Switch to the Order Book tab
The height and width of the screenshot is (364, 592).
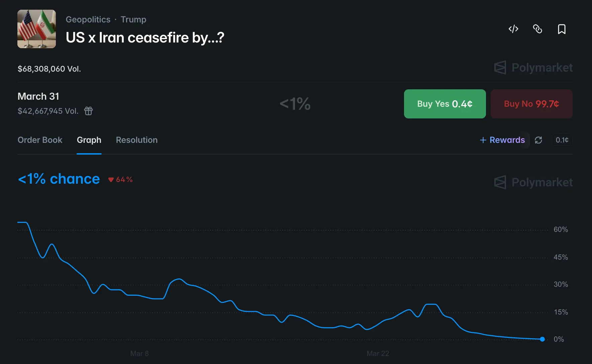pyautogui.click(x=40, y=140)
